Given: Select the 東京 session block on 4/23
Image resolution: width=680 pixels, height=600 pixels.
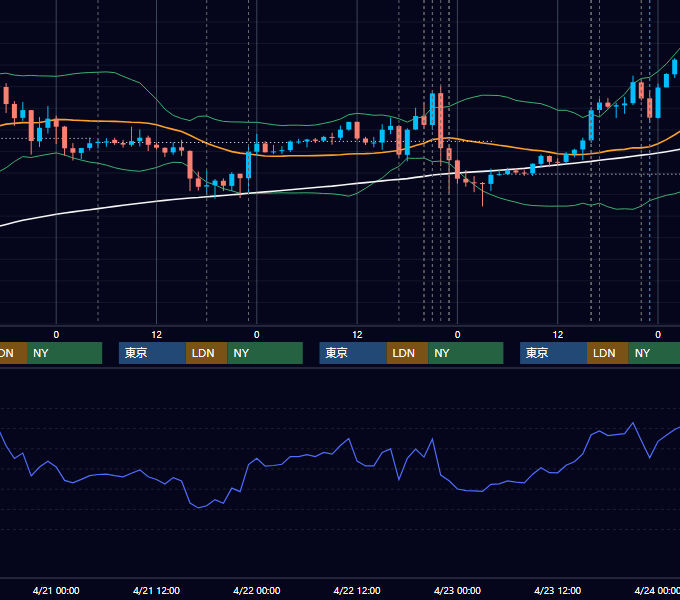Looking at the screenshot, I should (x=553, y=353).
